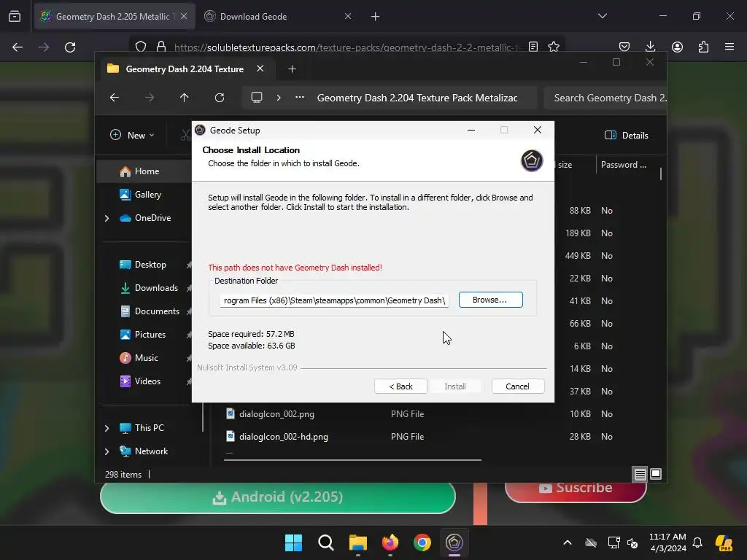Cancel the Geode Setup installer

(517, 386)
